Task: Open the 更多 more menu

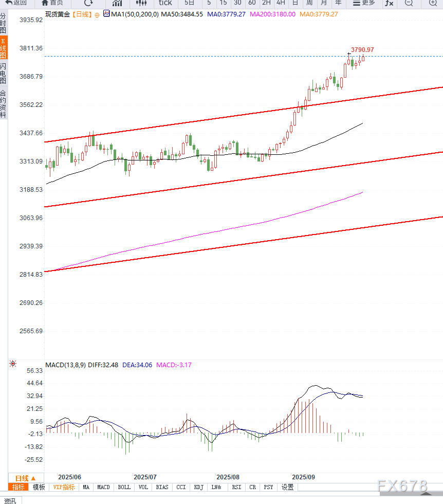Action: 364,3
